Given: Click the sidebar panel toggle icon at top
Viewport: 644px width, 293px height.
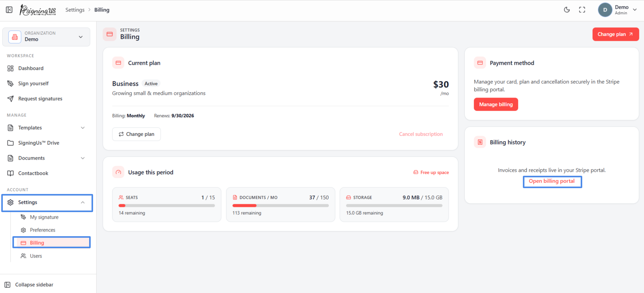Looking at the screenshot, I should pyautogui.click(x=9, y=10).
